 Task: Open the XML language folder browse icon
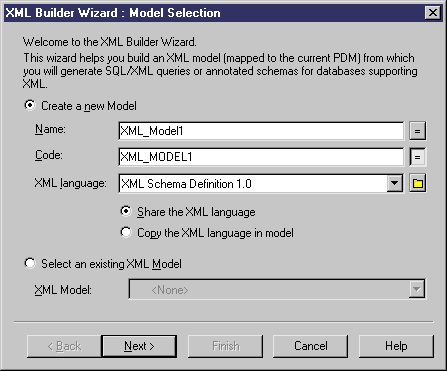click(417, 183)
